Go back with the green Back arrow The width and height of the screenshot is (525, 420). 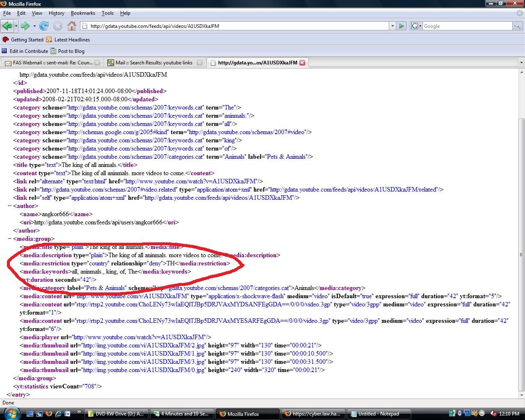coord(7,26)
